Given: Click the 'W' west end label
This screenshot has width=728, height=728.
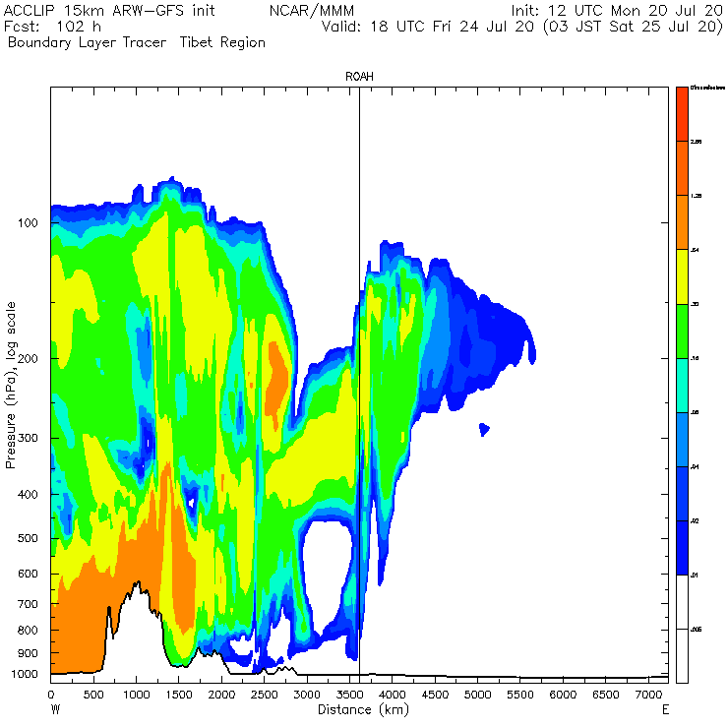Looking at the screenshot, I should 55,710.
